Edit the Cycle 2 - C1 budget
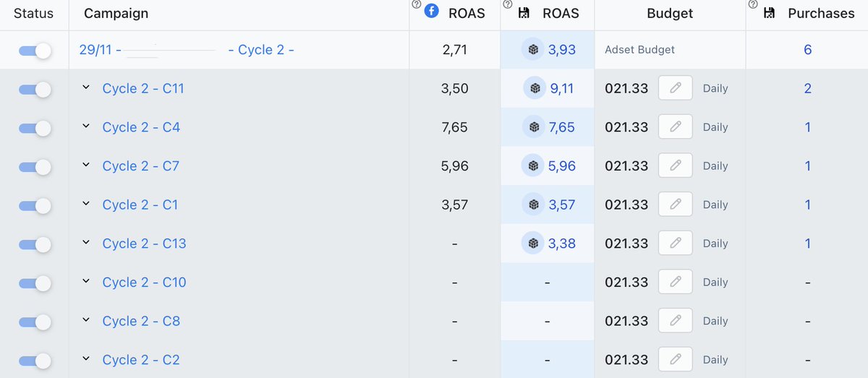This screenshot has width=868, height=378. [x=676, y=205]
